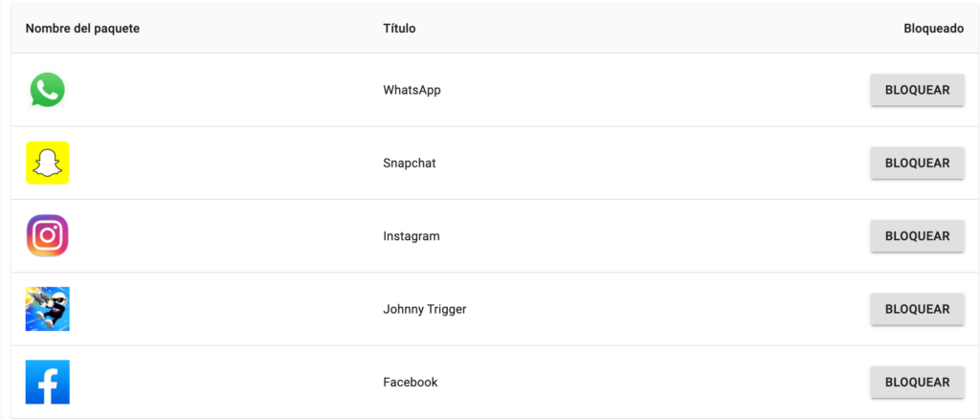Click the "Bloqueado" column header
980x419 pixels.
[933, 29]
